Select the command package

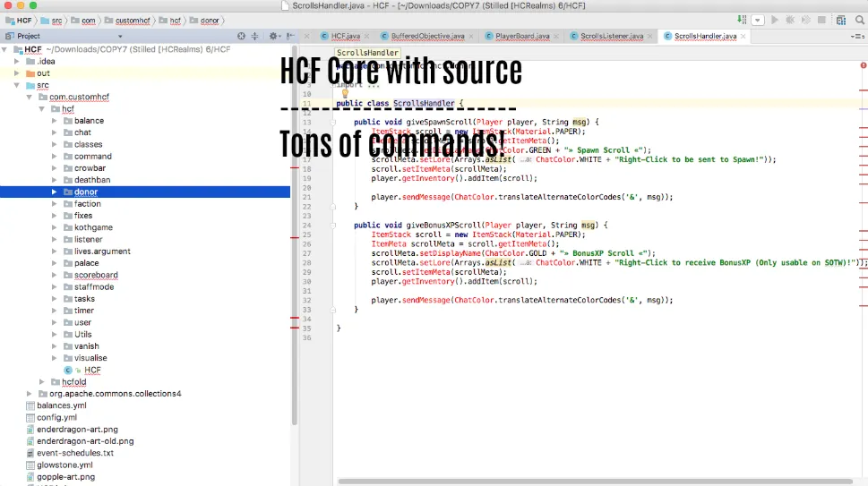tap(93, 157)
